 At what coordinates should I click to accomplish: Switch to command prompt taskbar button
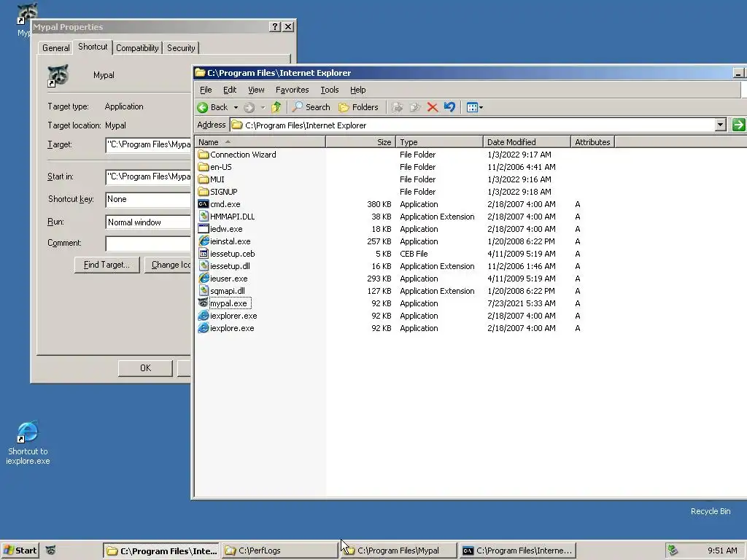518,551
